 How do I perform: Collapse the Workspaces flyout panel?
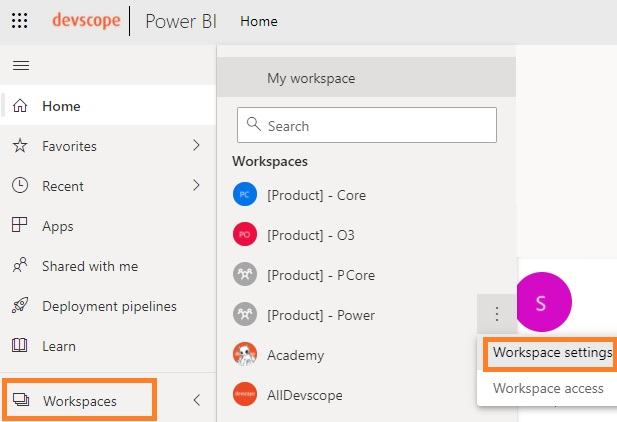click(196, 400)
